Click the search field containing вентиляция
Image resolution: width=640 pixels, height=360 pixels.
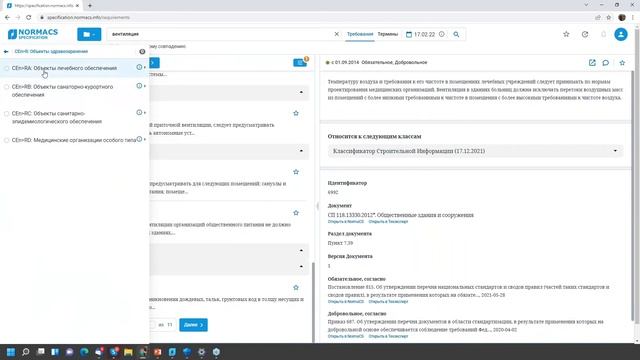pyautogui.click(x=220, y=34)
